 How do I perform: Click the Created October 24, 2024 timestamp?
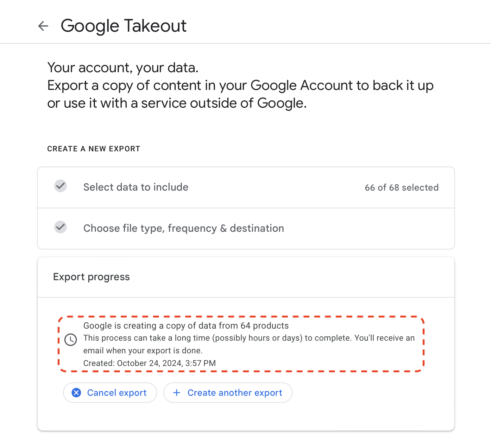(149, 363)
